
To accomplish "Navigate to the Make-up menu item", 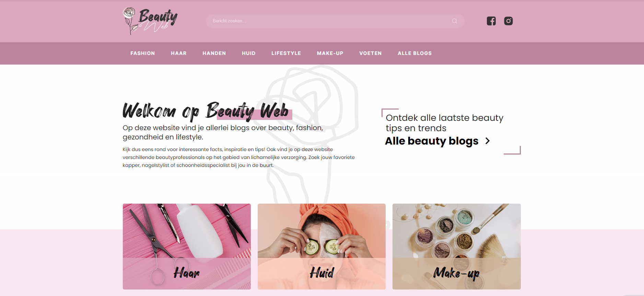I will click(330, 53).
